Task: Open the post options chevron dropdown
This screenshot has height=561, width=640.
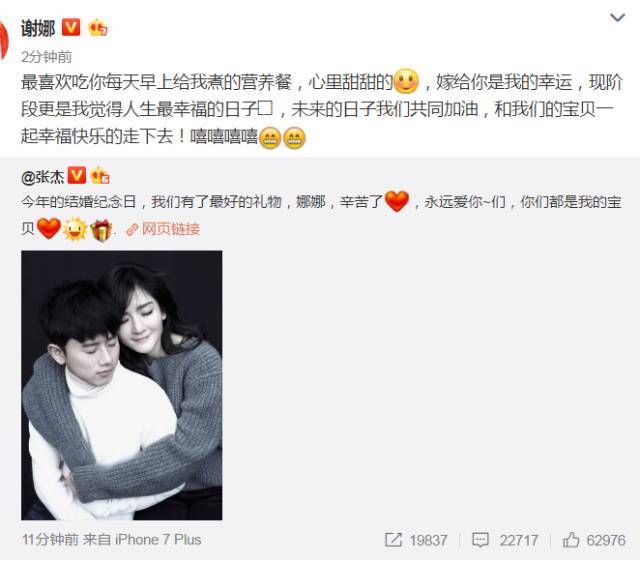Action: [617, 18]
